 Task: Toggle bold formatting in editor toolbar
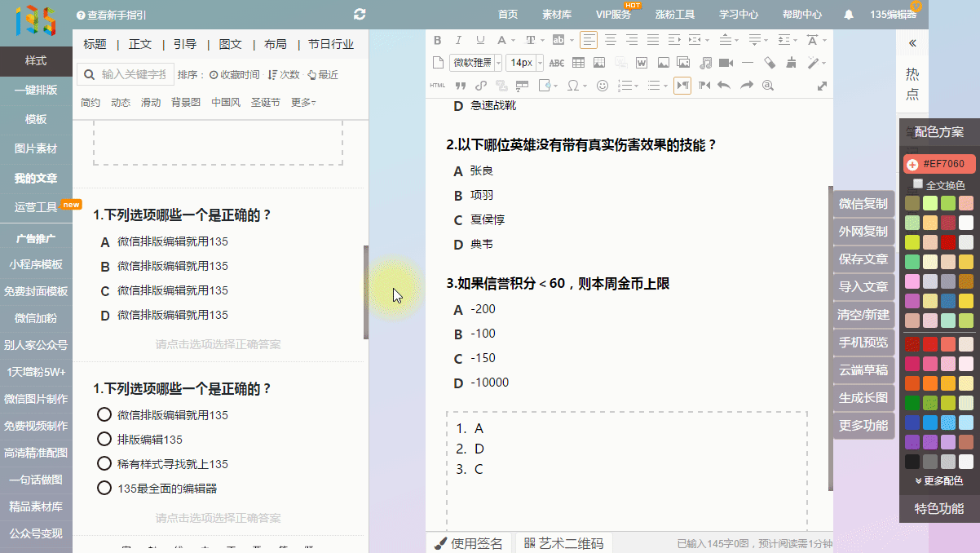(x=437, y=40)
